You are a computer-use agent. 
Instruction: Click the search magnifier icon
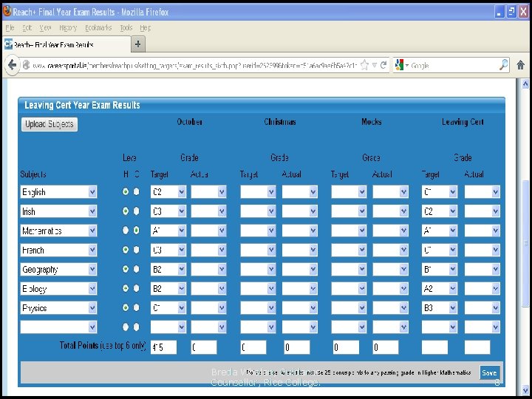[504, 65]
